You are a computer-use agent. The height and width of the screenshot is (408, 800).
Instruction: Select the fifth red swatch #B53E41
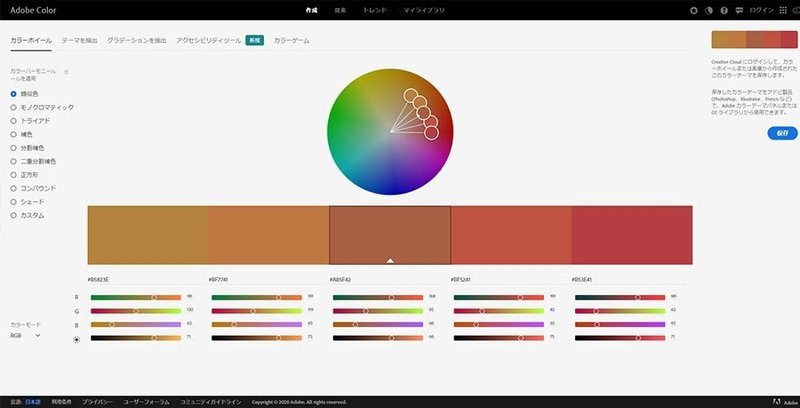tap(632, 235)
